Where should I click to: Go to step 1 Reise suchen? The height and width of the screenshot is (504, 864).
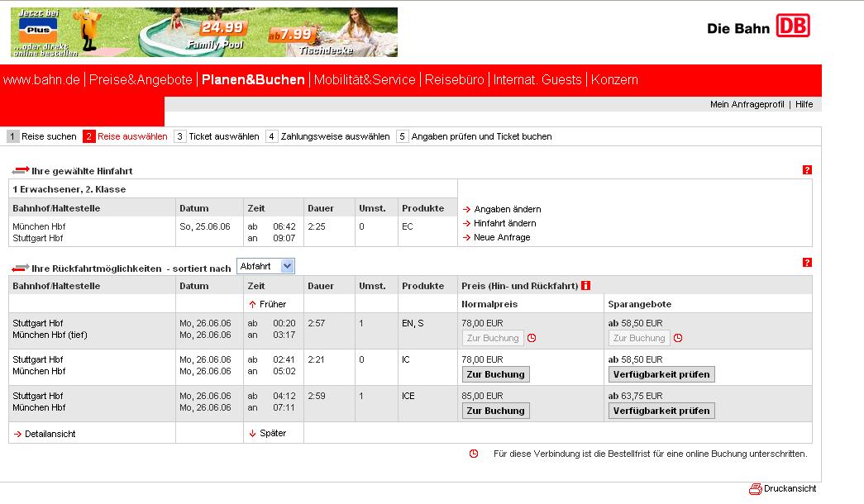42,136
